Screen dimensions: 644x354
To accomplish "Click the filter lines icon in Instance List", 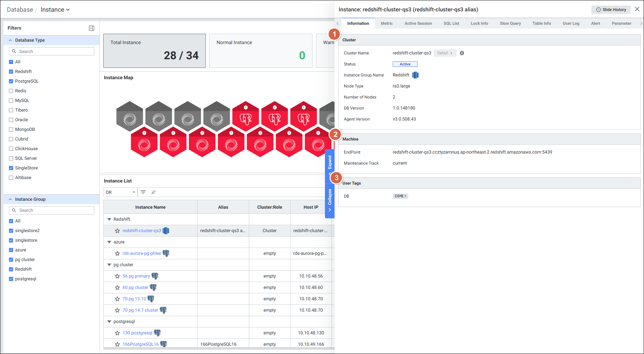I will [x=143, y=192].
